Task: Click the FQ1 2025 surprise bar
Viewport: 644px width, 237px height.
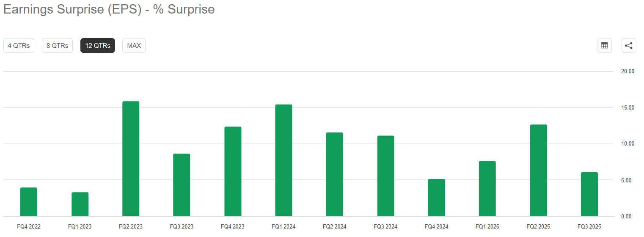Action: pos(487,189)
